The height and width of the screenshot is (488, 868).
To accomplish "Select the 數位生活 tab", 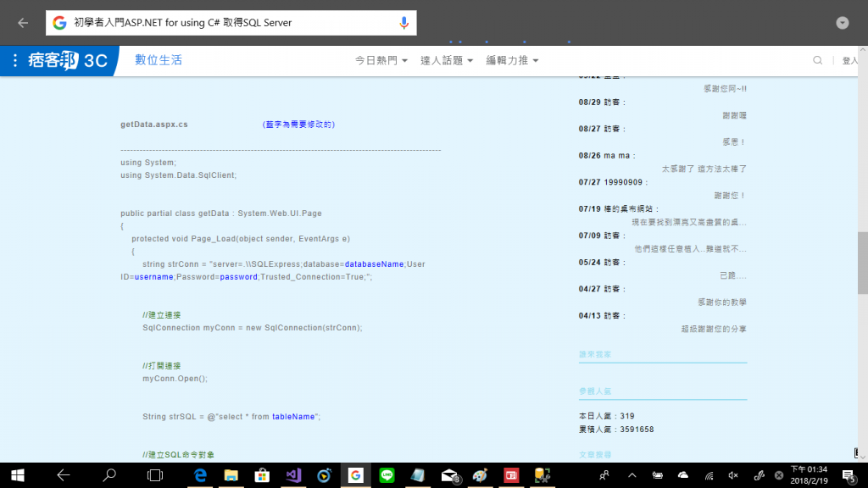I will coord(159,60).
